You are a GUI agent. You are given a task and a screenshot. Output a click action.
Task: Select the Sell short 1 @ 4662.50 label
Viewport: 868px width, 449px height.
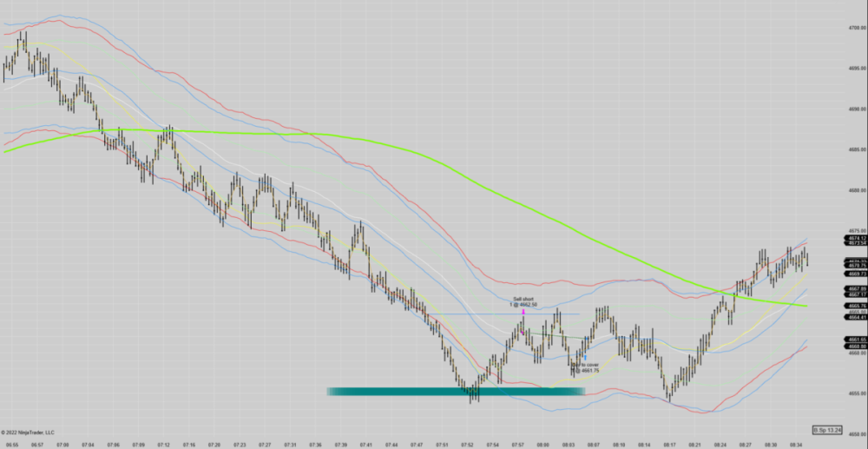[x=523, y=301]
